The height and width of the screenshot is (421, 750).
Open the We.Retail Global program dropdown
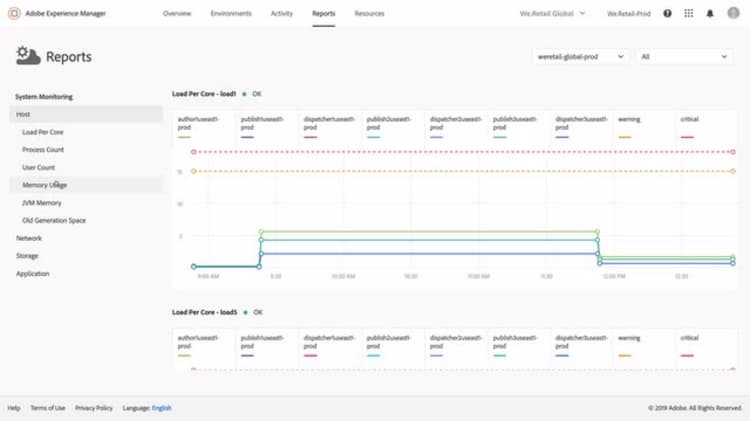click(x=552, y=13)
